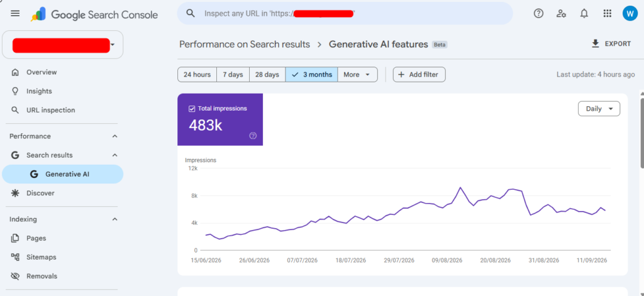Screen dimensions: 644x296
Task: Click the Discover asterisk icon
Action: 15,193
